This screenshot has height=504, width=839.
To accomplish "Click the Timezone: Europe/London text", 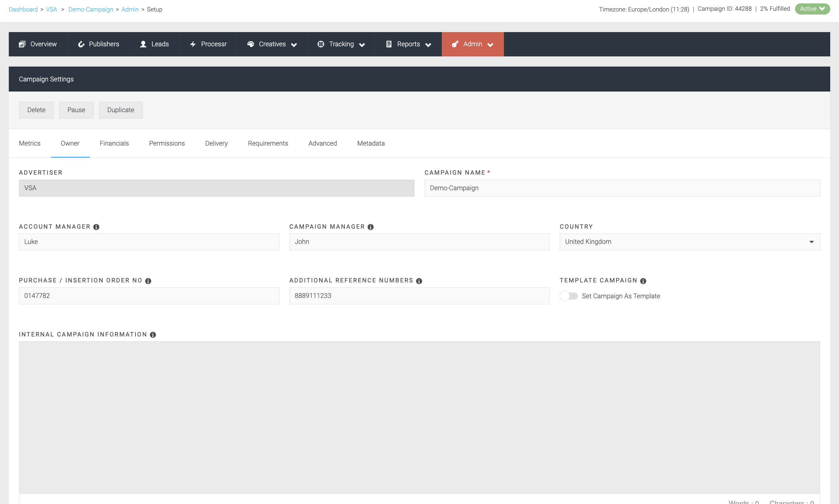I will click(x=644, y=9).
